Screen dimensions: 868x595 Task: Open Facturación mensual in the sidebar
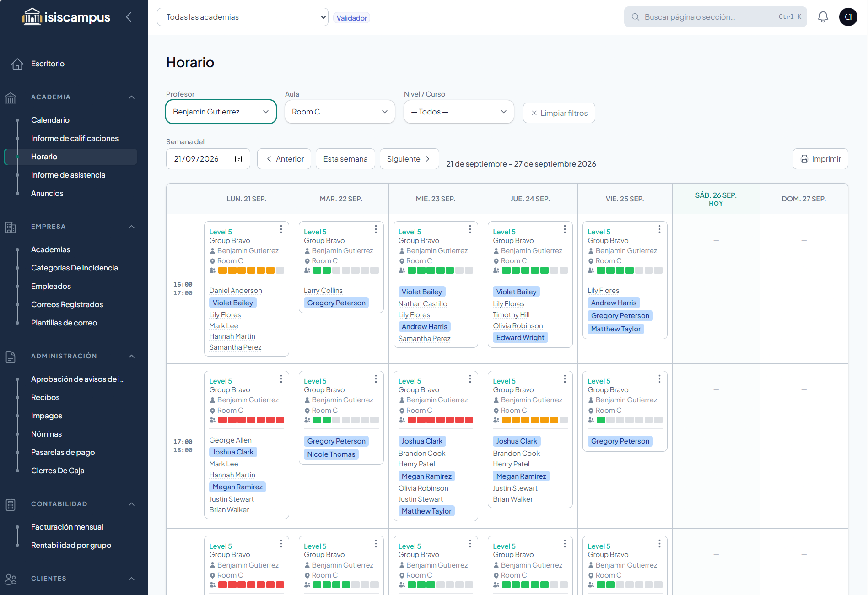[67, 527]
